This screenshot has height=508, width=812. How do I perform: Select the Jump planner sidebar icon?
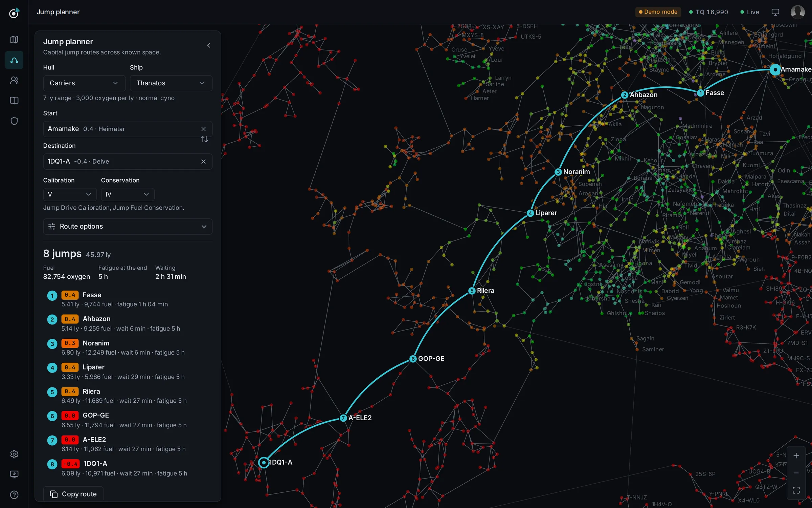coord(14,60)
